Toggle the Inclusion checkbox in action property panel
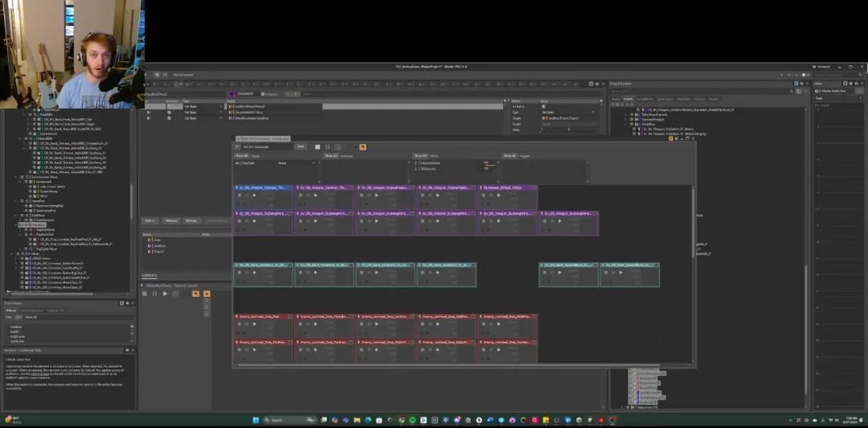868x428 pixels. pos(543,106)
